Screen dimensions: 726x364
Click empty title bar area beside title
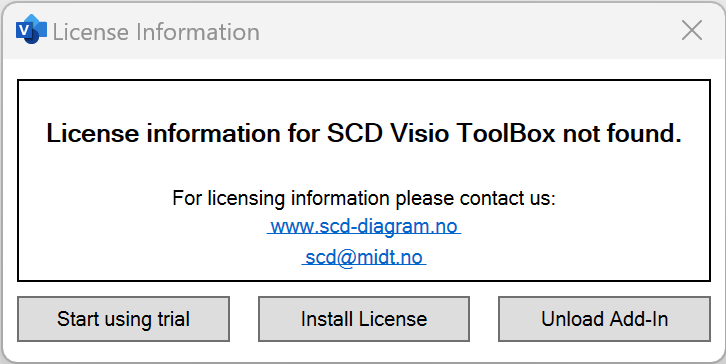click(463, 31)
